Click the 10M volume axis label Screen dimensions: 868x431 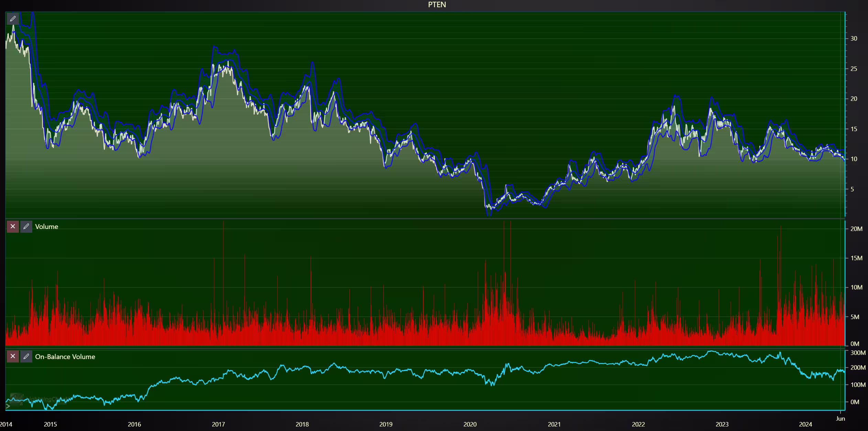pos(856,287)
